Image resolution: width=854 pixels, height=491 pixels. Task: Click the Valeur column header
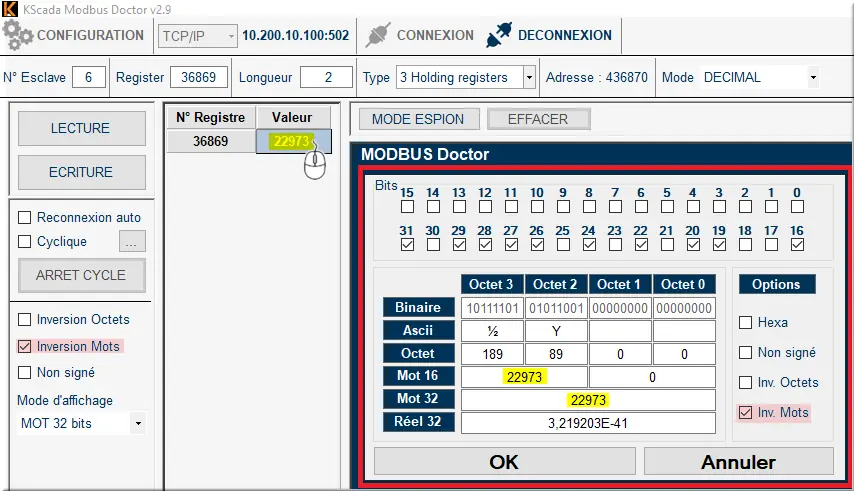pos(292,118)
